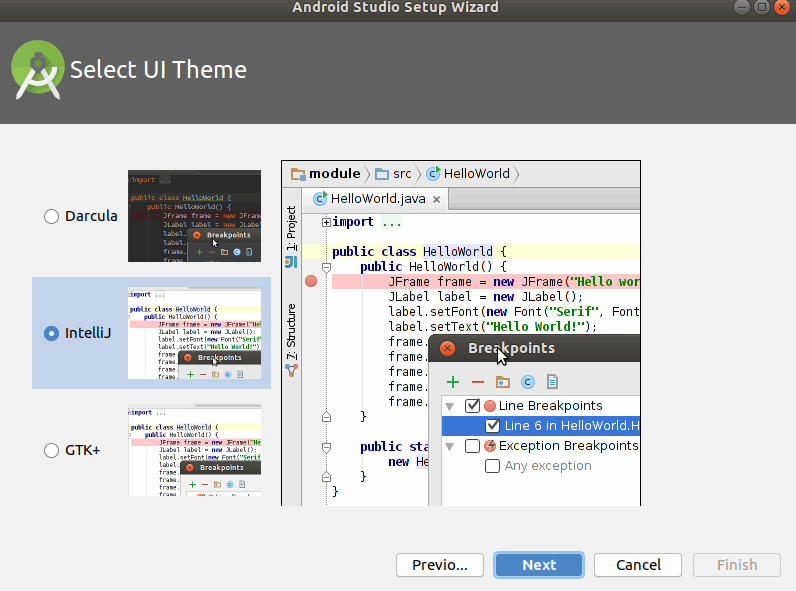Cancel the setup wizard

638,565
